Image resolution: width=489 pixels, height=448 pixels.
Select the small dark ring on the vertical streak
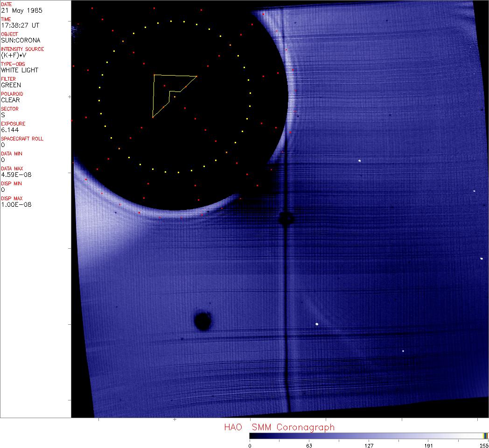pos(286,218)
